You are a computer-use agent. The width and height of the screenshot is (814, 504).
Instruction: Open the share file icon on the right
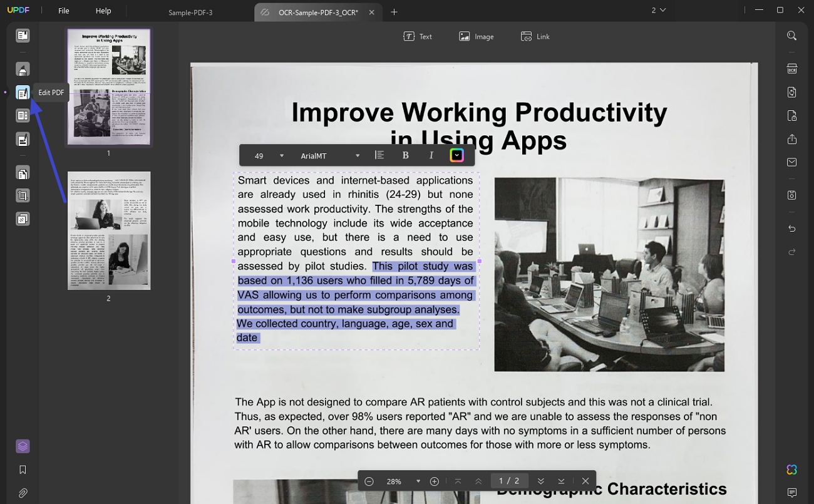(792, 139)
